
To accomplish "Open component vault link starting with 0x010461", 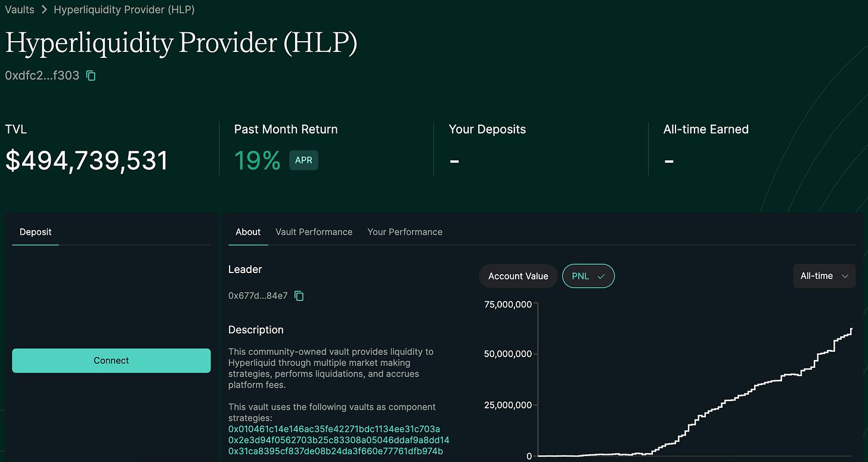I will point(334,429).
